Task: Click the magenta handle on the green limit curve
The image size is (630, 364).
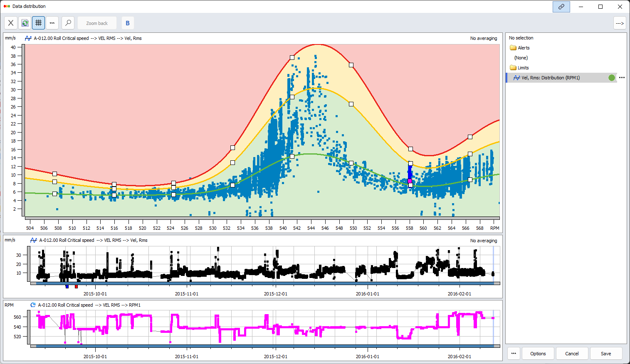Action: tap(410, 181)
